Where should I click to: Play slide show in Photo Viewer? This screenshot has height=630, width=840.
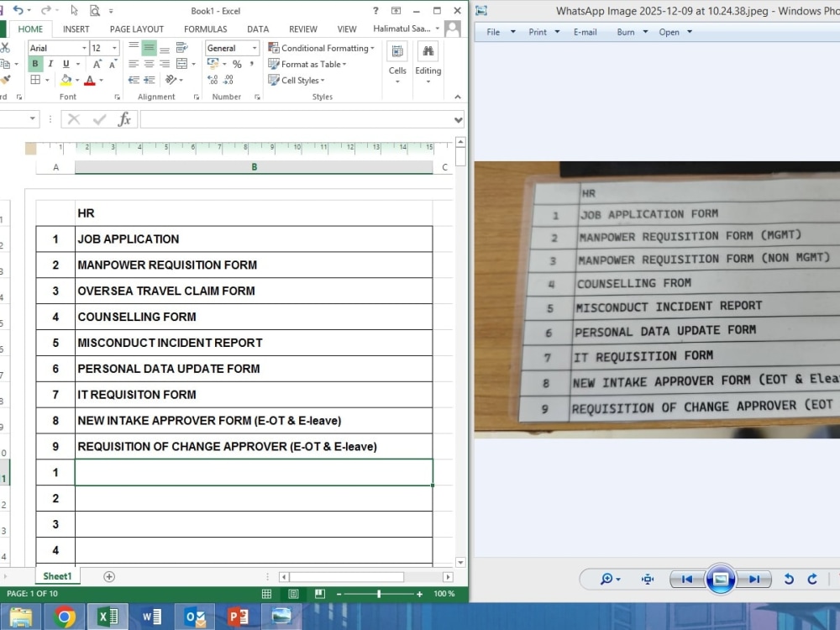tap(721, 579)
